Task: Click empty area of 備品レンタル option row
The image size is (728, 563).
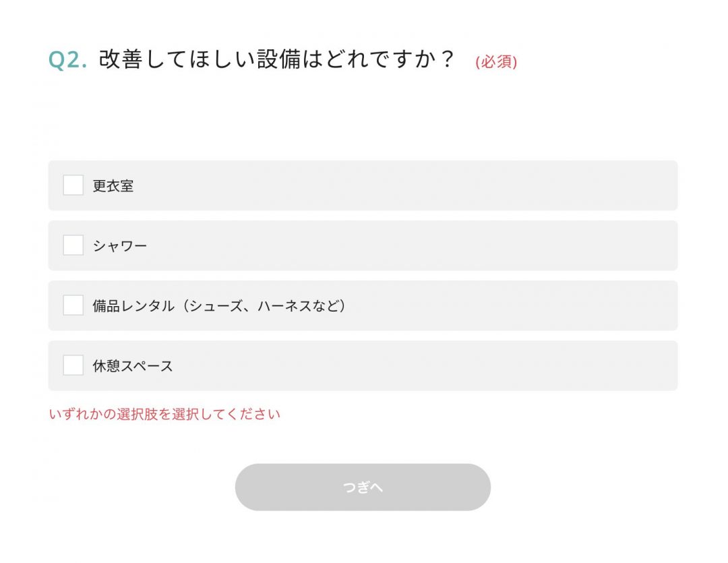Action: (511, 305)
